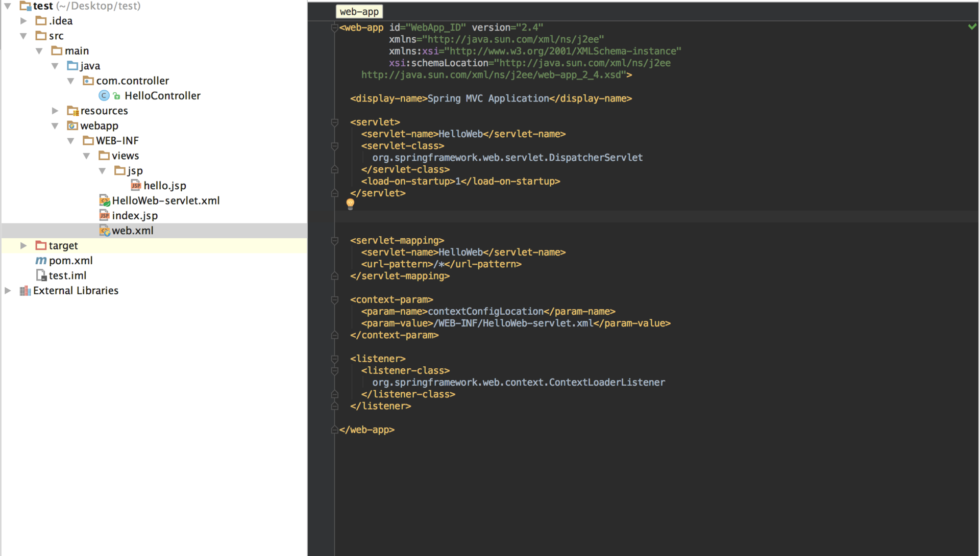Select External Libraries node

[76, 291]
